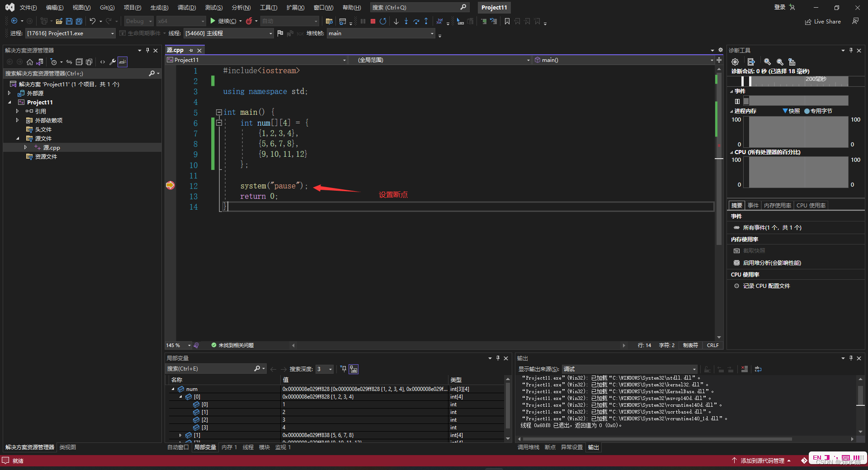This screenshot has width=868, height=470.
Task: Toggle the Record CPU Profile radio button
Action: click(736, 286)
